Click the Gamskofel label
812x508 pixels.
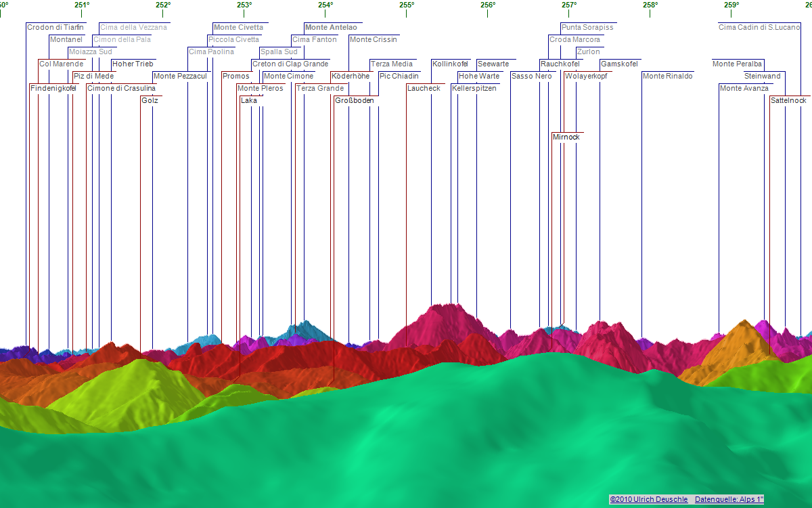(619, 64)
